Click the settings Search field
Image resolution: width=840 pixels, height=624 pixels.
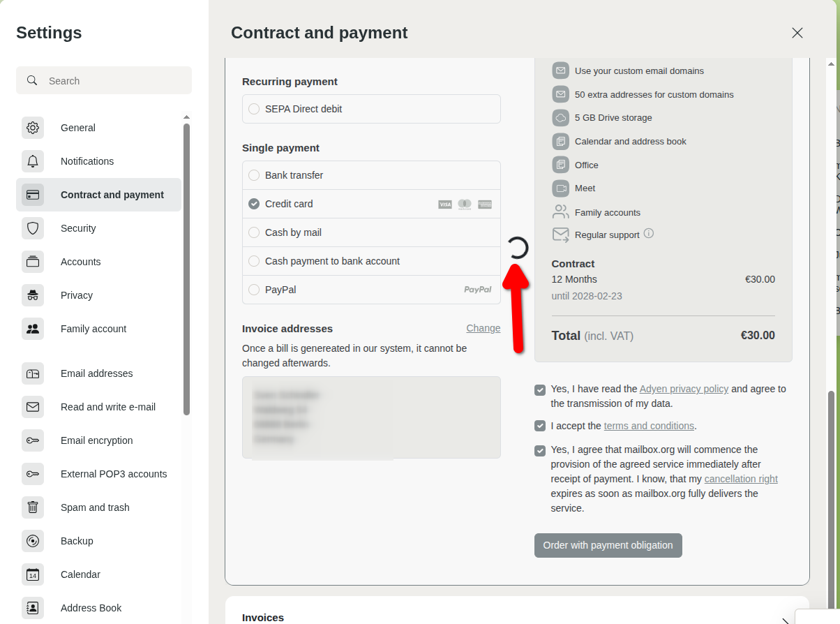coord(112,81)
